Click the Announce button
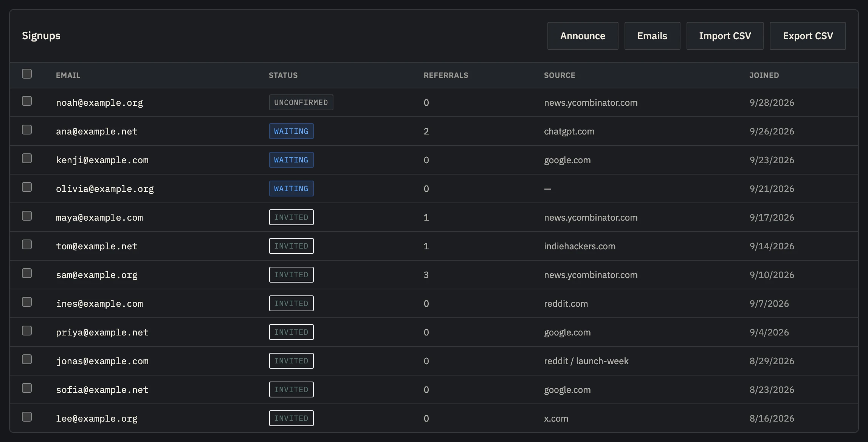The height and width of the screenshot is (442, 868). click(583, 36)
